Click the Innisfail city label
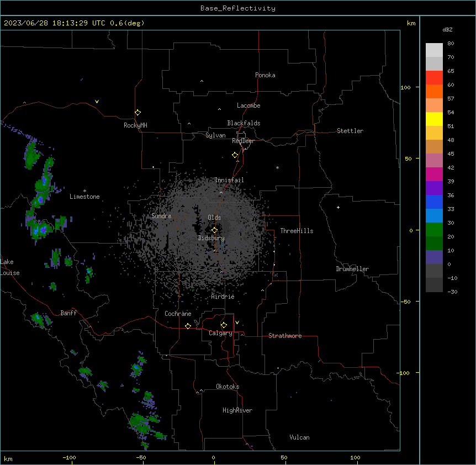Screen dimensions: 476x465 pos(229,180)
